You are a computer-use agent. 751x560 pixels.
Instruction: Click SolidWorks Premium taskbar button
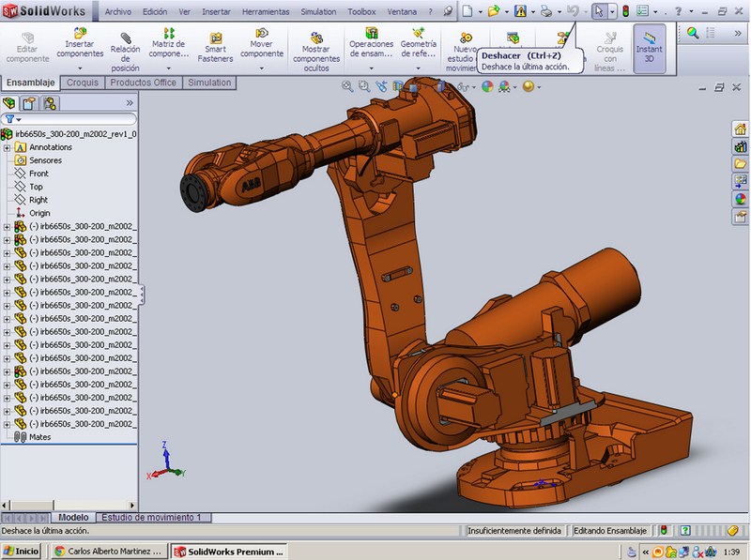(x=229, y=552)
